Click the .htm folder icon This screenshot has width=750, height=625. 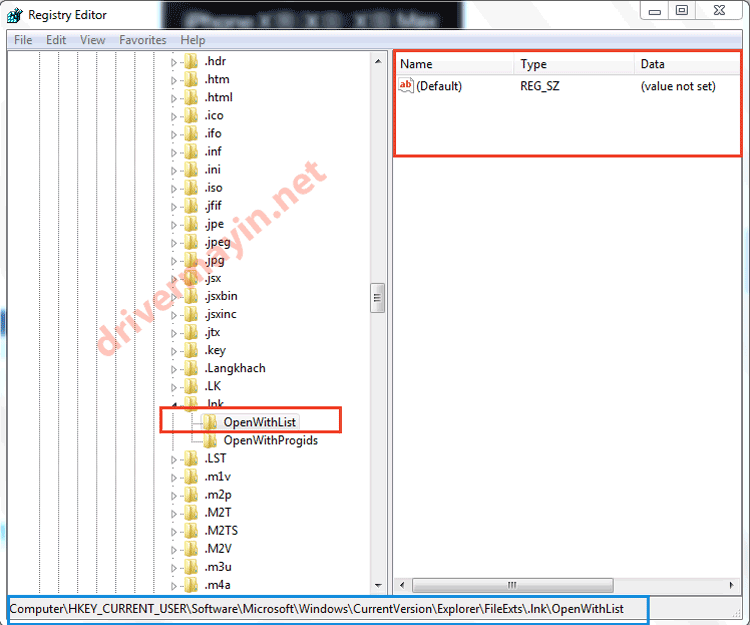click(x=191, y=79)
